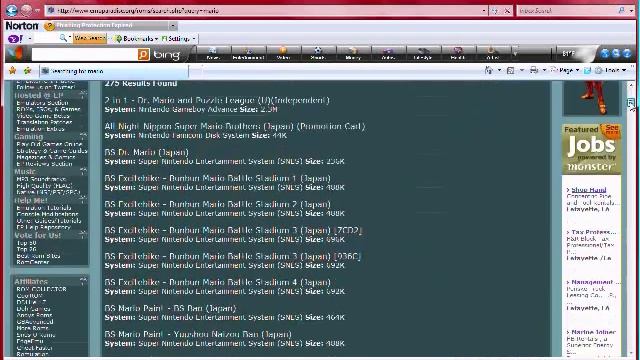Open the search provider dropdown arrow
The image size is (640, 360).
pyautogui.click(x=631, y=11)
